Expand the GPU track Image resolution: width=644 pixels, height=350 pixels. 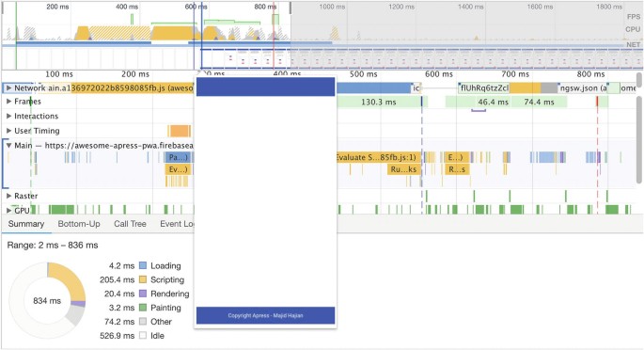tap(8, 210)
